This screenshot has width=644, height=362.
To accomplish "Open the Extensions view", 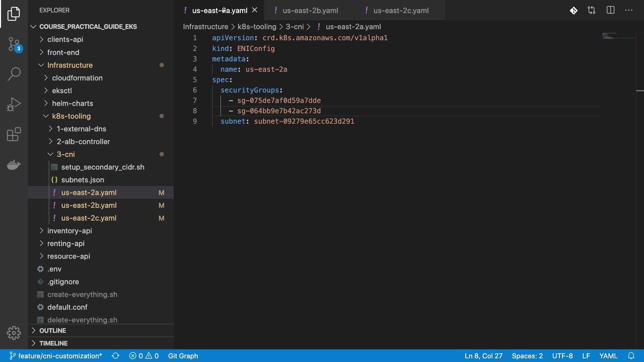I will point(14,134).
